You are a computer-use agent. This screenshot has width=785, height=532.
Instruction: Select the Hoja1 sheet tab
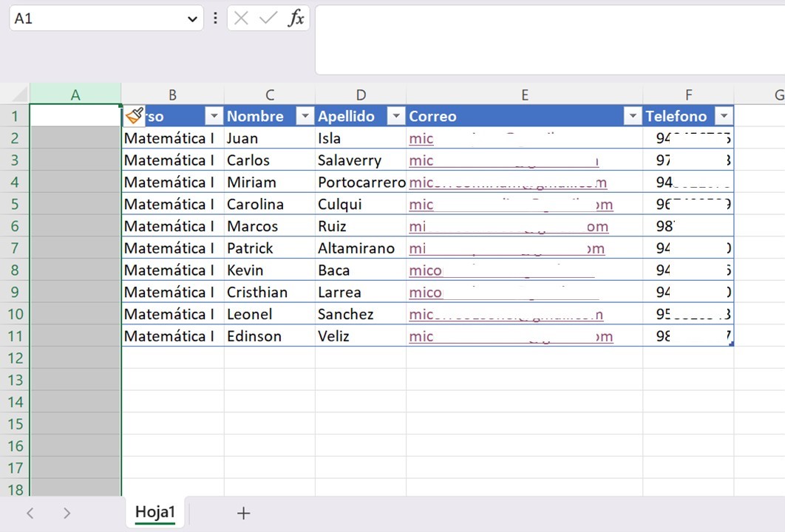point(154,512)
